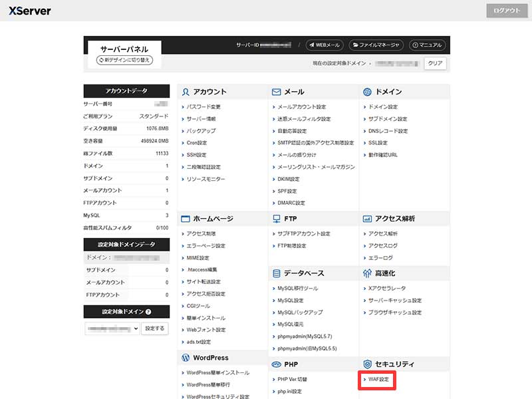Open Xアクセラレータ
The width and height of the screenshot is (532, 399).
(387, 289)
